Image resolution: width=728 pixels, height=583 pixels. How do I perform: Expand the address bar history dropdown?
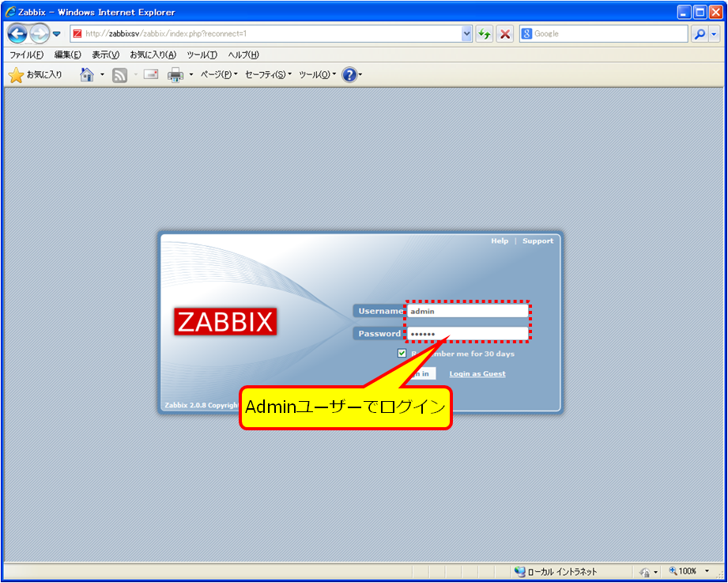[467, 34]
